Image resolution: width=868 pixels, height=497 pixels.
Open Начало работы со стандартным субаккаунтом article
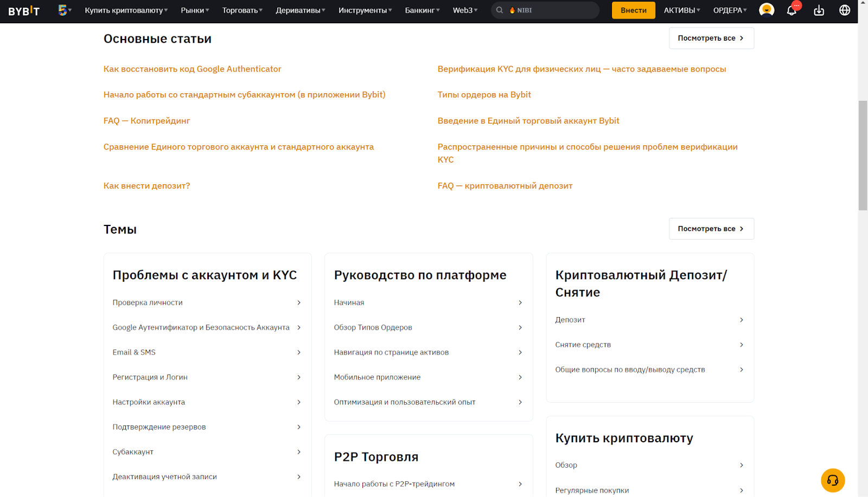[x=245, y=94]
